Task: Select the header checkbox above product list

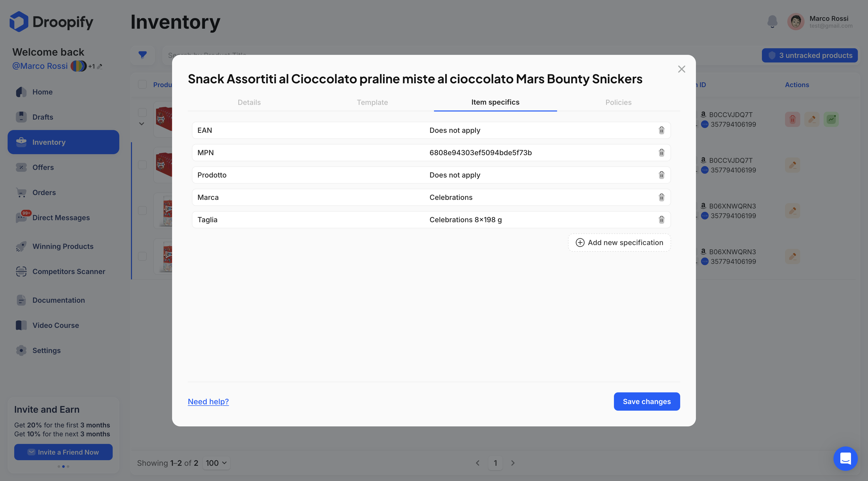Action: (x=142, y=84)
